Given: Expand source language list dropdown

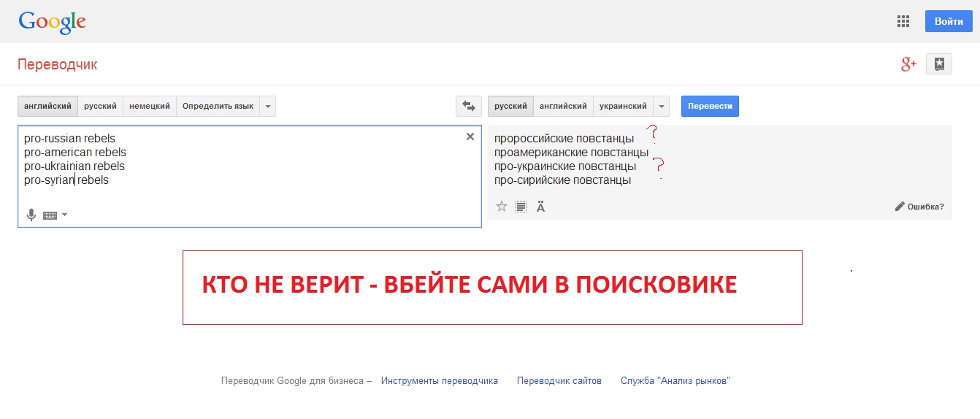Looking at the screenshot, I should click(x=268, y=106).
